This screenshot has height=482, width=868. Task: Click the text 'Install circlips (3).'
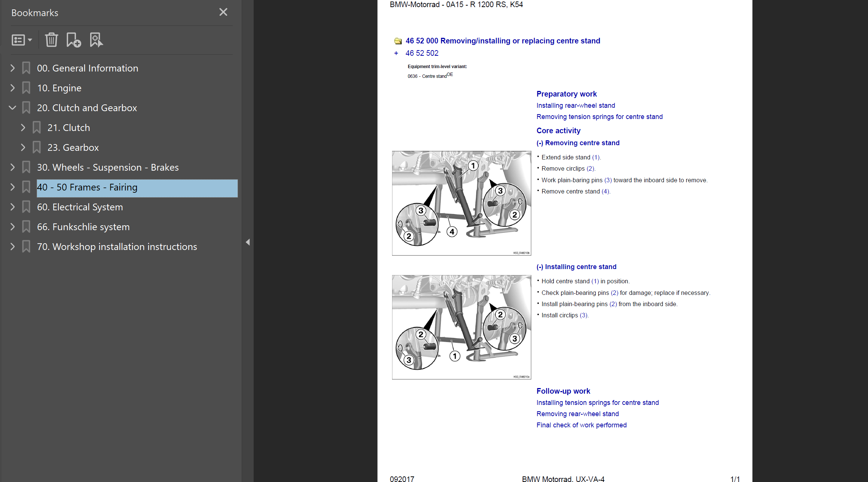[565, 315]
